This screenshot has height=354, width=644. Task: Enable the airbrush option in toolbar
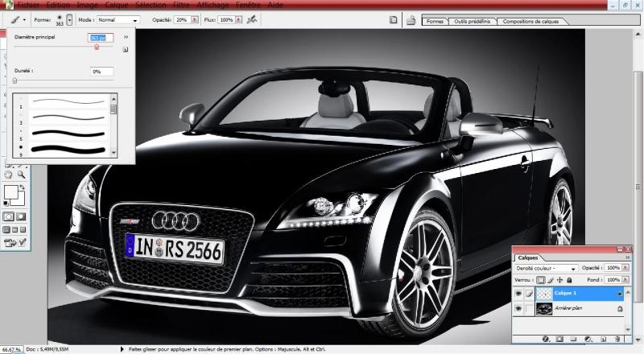(252, 19)
